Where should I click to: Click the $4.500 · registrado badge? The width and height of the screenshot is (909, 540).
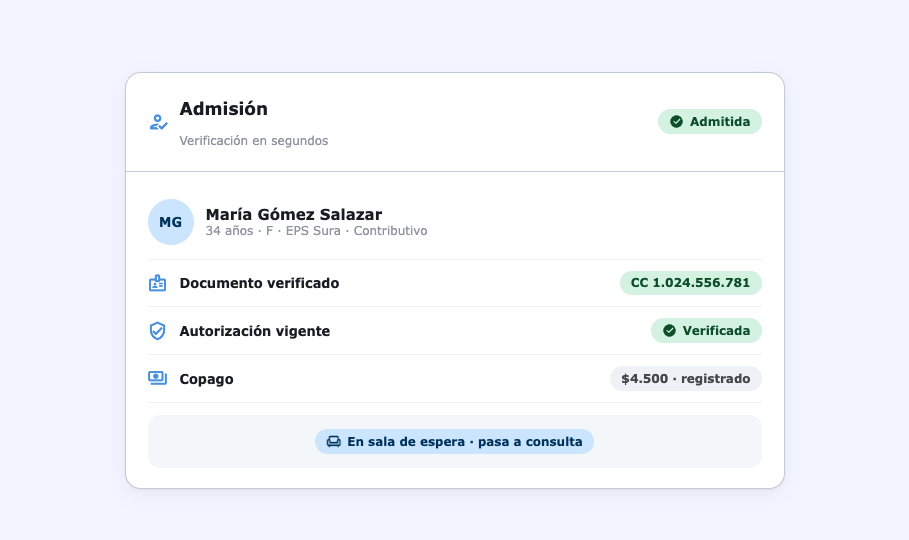(x=686, y=378)
